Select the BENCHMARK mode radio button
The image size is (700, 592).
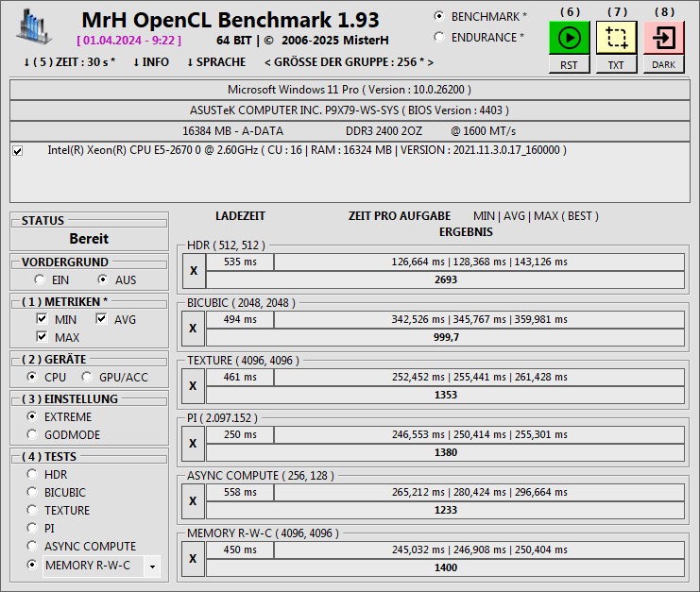point(439,16)
